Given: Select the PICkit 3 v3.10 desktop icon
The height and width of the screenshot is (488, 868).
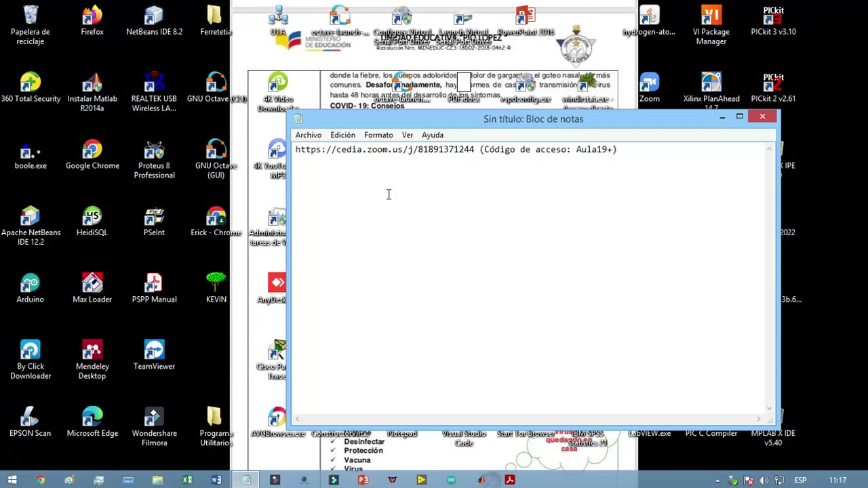Looking at the screenshot, I should [773, 20].
